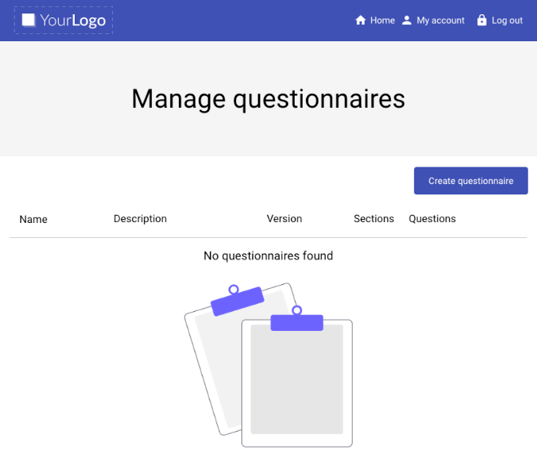Image resolution: width=537 pixels, height=457 pixels.
Task: Click the Home house icon
Action: click(x=360, y=21)
